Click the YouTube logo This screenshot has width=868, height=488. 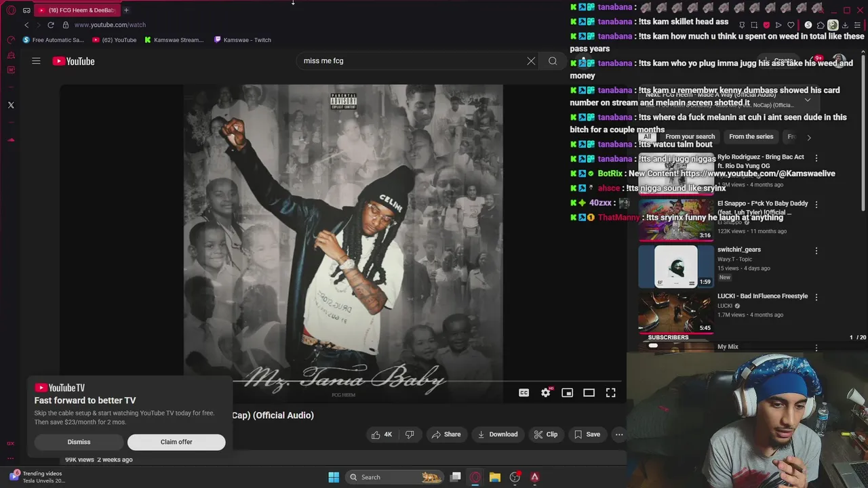pos(74,61)
